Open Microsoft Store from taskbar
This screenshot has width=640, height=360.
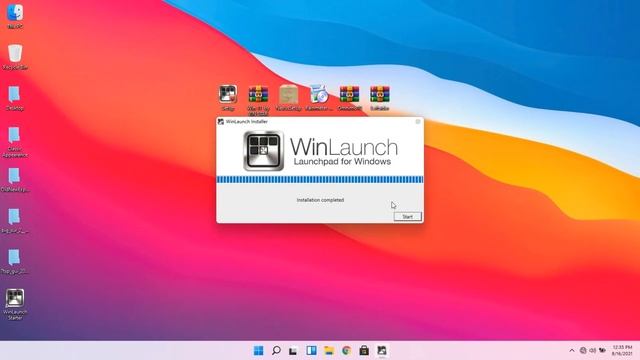pyautogui.click(x=364, y=351)
